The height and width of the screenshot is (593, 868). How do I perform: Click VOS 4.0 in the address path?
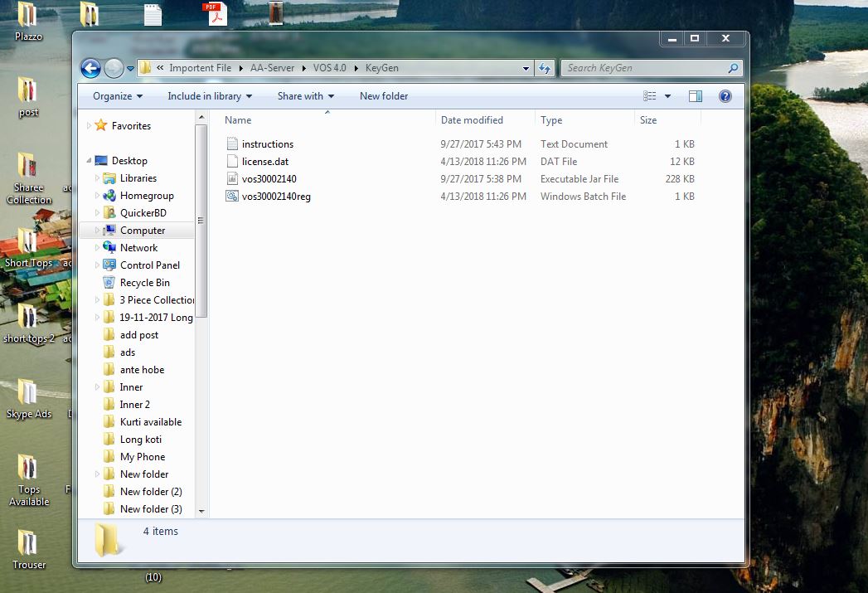point(329,68)
